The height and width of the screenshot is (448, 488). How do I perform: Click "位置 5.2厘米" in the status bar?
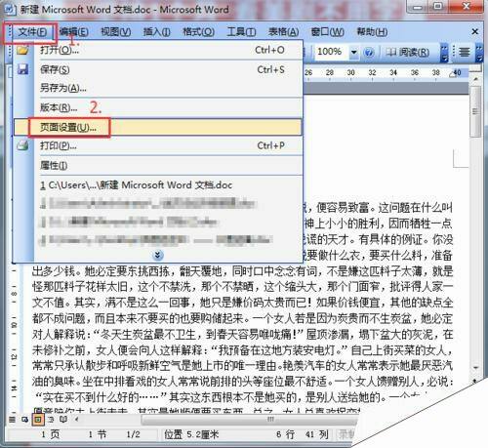(x=191, y=434)
